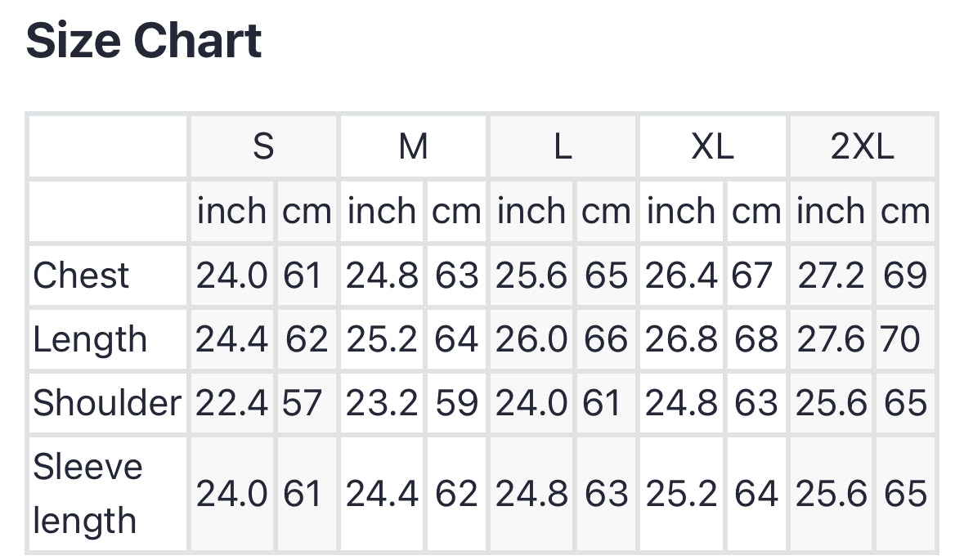Click the inch subheader under size S
Screen dimensions: 964x560
pyautogui.click(x=231, y=212)
